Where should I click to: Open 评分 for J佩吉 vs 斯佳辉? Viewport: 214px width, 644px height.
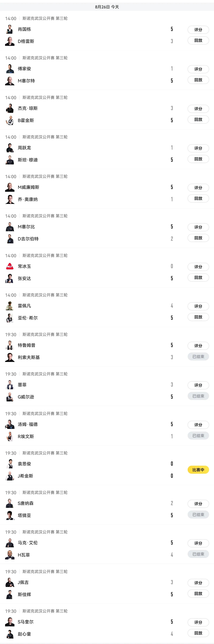[198, 583]
